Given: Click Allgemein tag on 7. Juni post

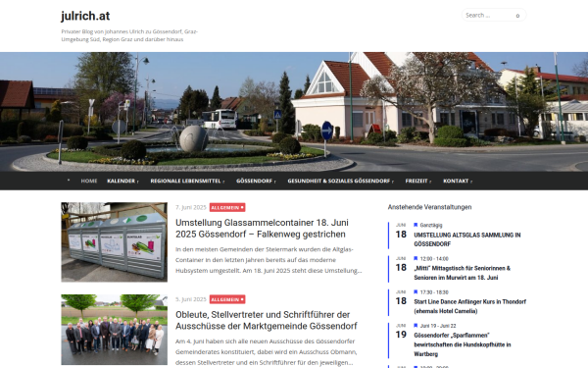Looking at the screenshot, I should (x=227, y=207).
